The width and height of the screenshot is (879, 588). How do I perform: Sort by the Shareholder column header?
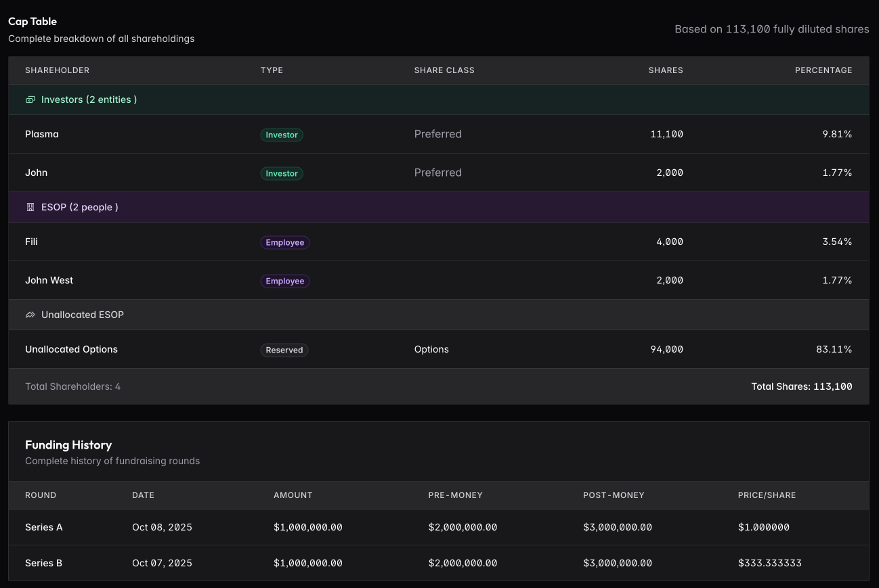click(57, 70)
